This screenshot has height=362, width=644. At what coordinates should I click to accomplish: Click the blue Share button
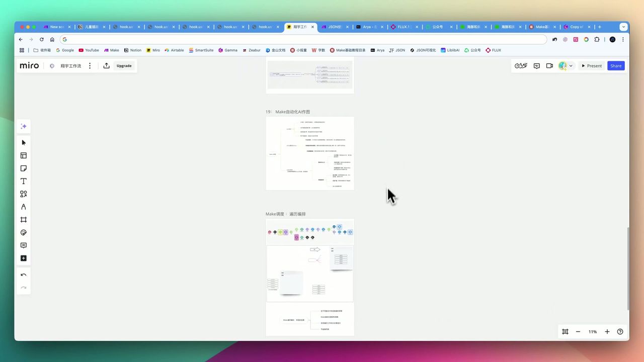point(616,66)
